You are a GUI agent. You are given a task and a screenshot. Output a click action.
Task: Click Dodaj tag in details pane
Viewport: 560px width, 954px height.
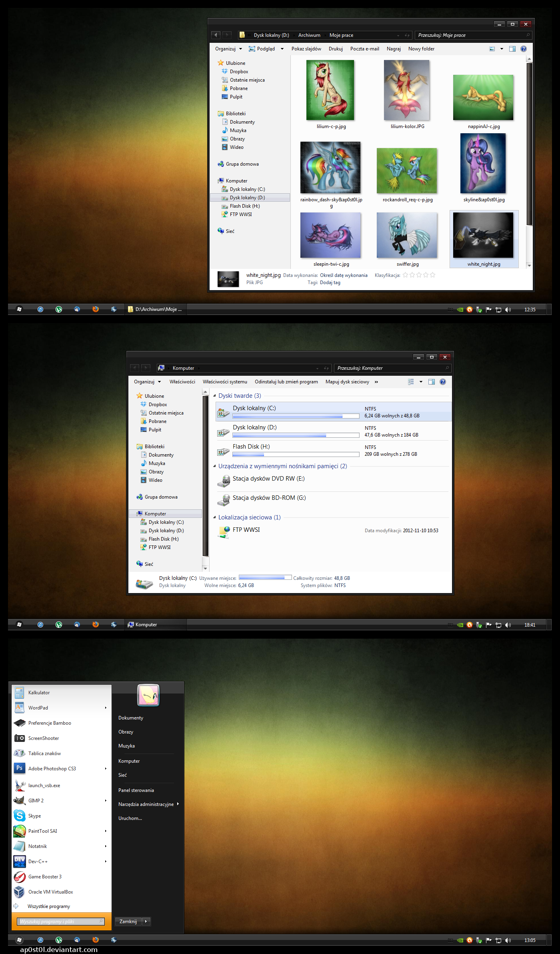point(330,283)
